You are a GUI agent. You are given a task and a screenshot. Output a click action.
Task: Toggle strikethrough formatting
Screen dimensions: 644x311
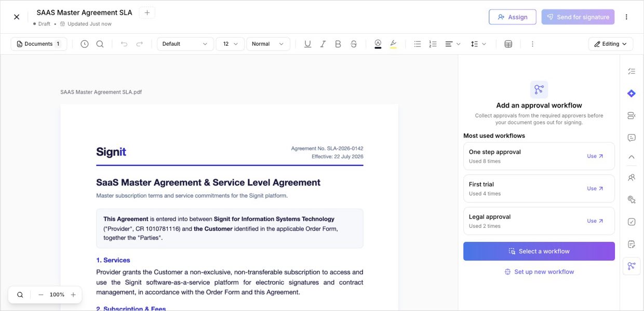[354, 44]
